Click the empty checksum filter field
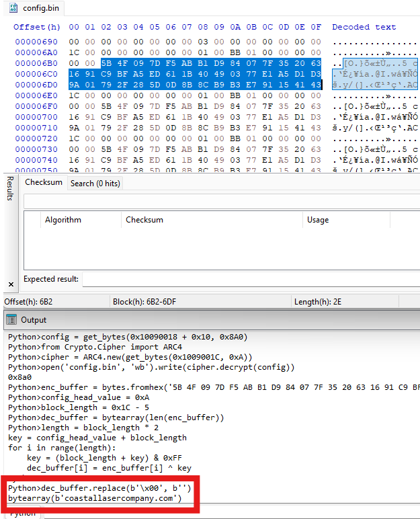Screen dimensions: 420x519 222,201
